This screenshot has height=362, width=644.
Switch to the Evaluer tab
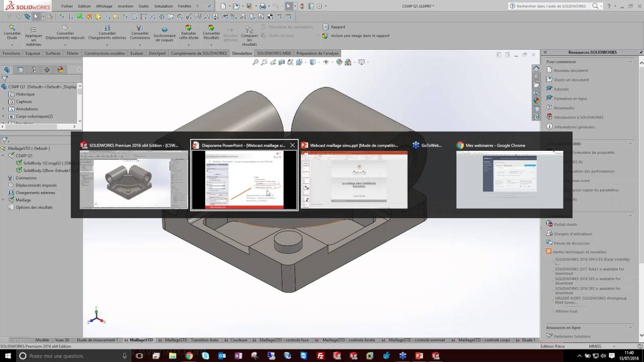point(137,53)
